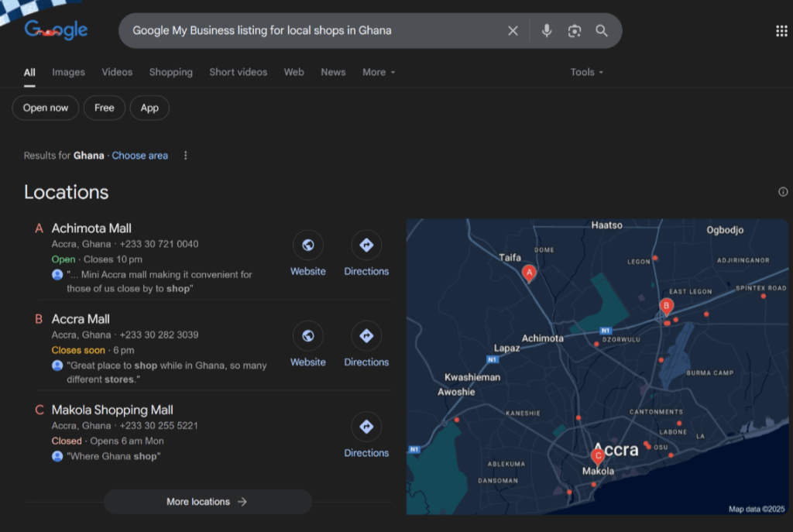Image resolution: width=793 pixels, height=532 pixels.
Task: Open Achimota Mall website globe icon
Action: pos(308,245)
